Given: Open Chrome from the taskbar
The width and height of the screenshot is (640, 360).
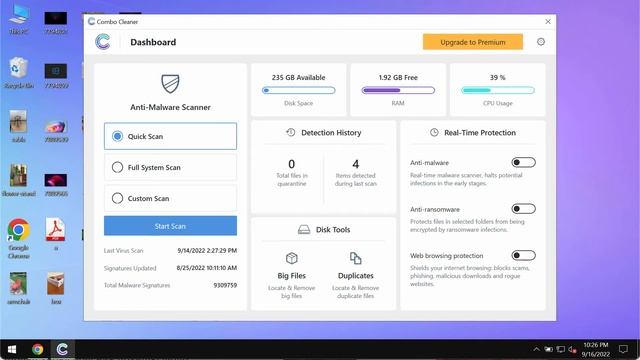Looking at the screenshot, I should click(x=38, y=349).
